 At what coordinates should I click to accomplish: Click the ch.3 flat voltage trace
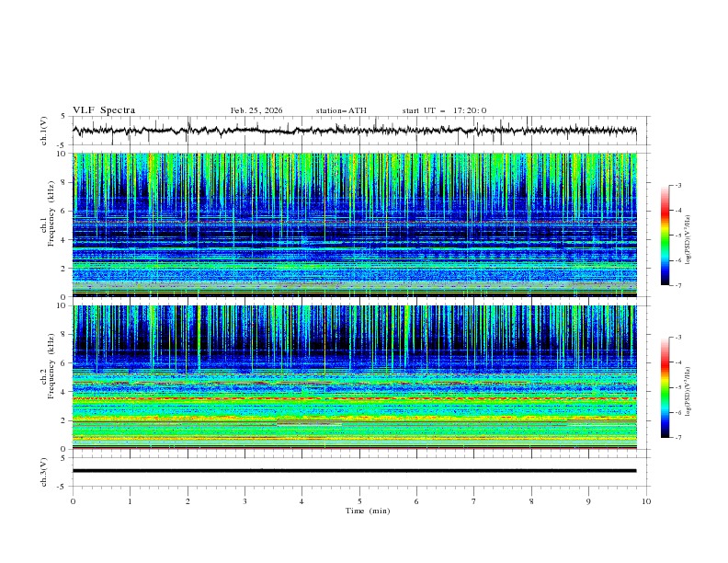coord(354,471)
